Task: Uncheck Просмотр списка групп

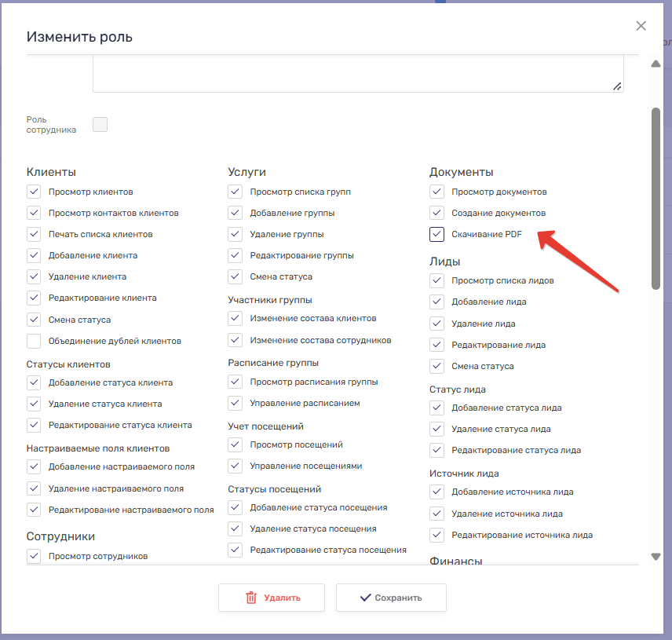Action: tap(236, 192)
